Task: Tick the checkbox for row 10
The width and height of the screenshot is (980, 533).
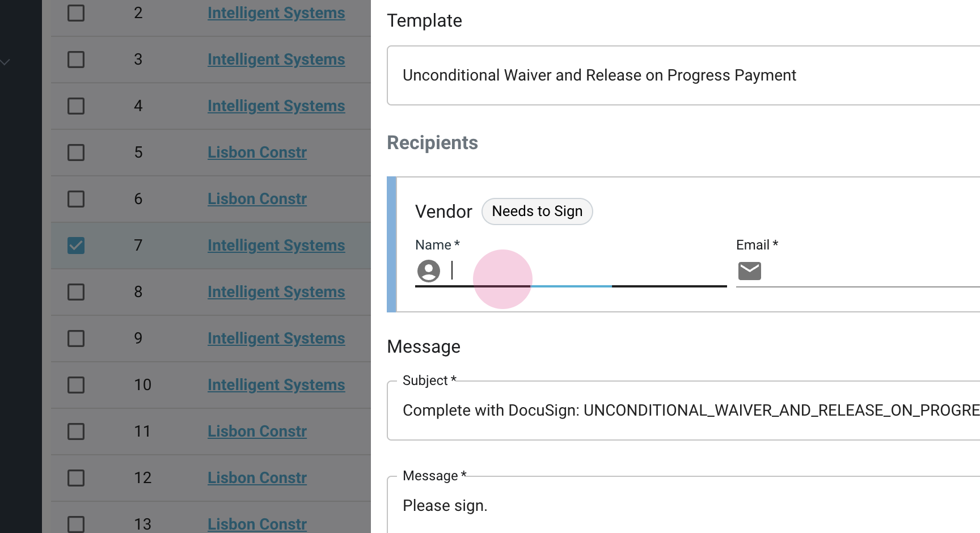Action: click(x=76, y=385)
